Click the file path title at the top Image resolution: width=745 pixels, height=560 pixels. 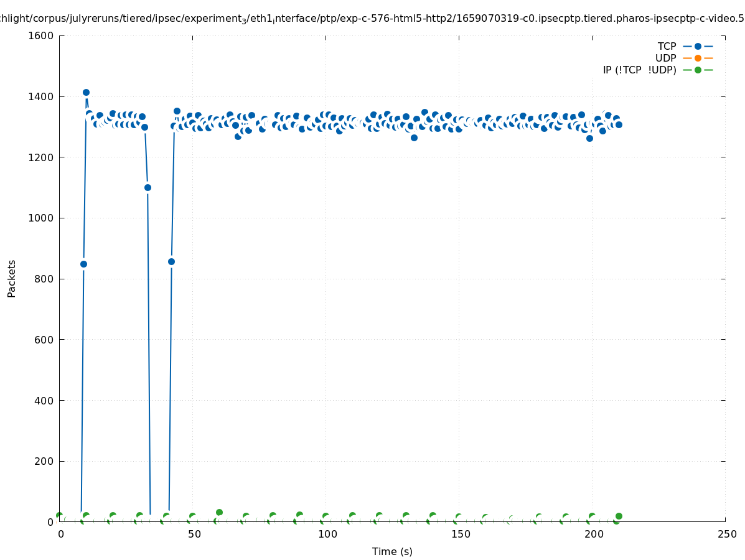[372, 19]
